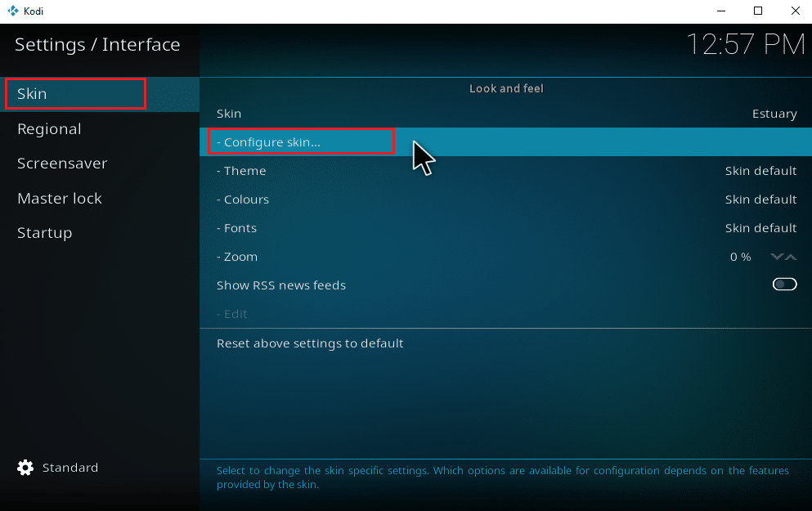Open the Regional settings category

point(100,129)
